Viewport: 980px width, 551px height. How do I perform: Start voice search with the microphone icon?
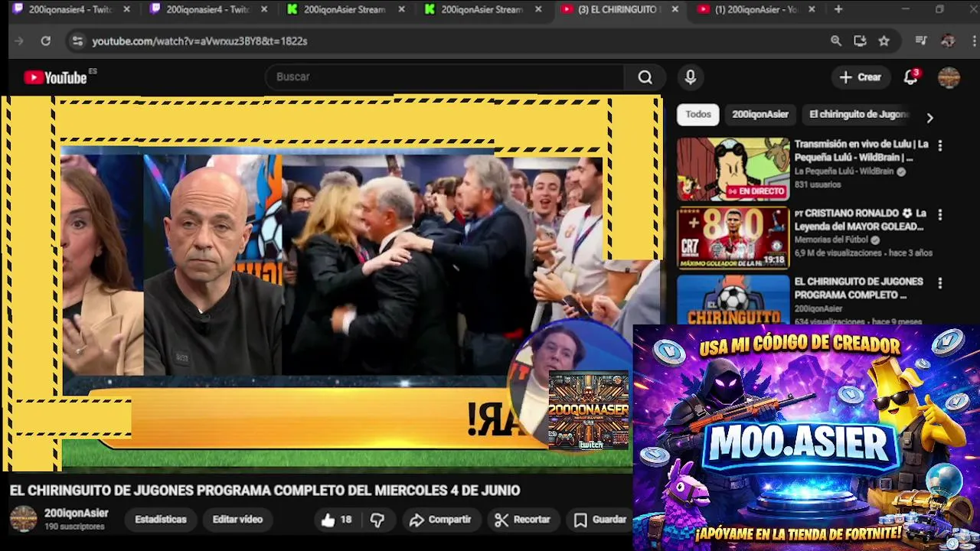pyautogui.click(x=691, y=77)
